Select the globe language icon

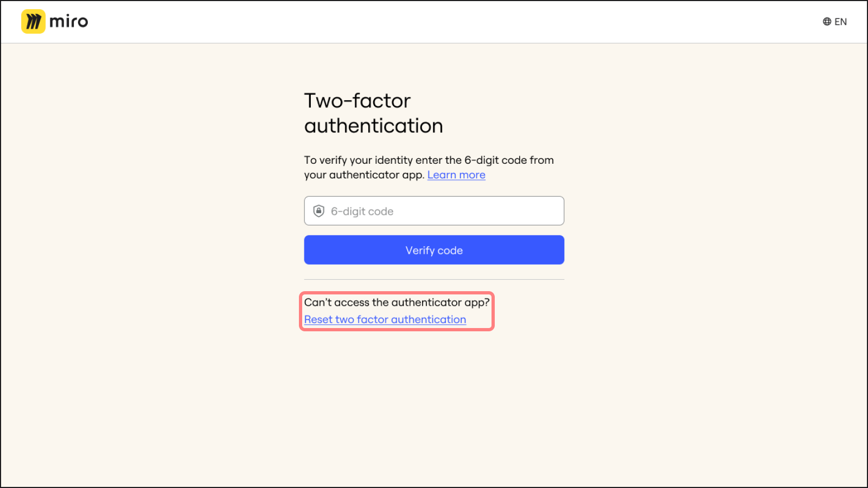(826, 21)
